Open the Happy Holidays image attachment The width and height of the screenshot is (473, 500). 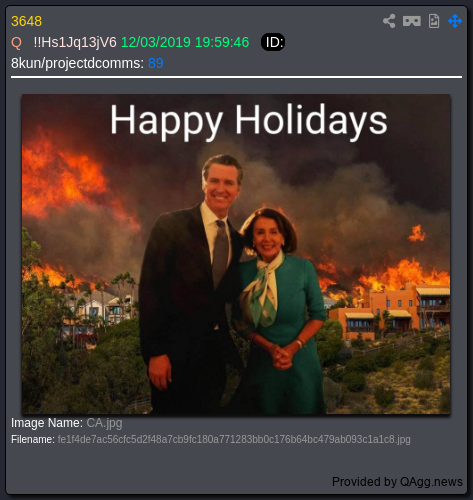click(236, 254)
